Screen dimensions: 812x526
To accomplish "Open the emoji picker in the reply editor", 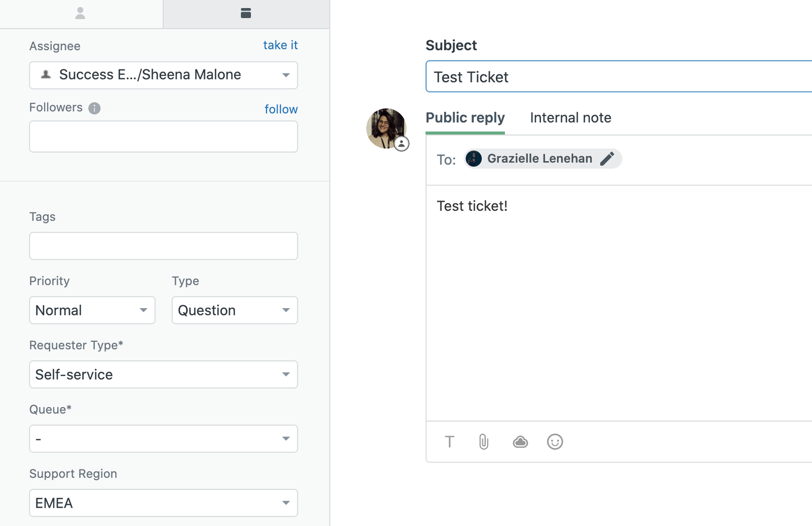I will pyautogui.click(x=555, y=442).
